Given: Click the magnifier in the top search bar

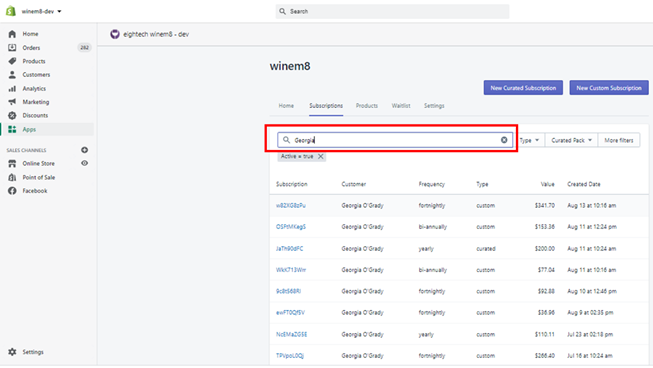Looking at the screenshot, I should point(282,11).
